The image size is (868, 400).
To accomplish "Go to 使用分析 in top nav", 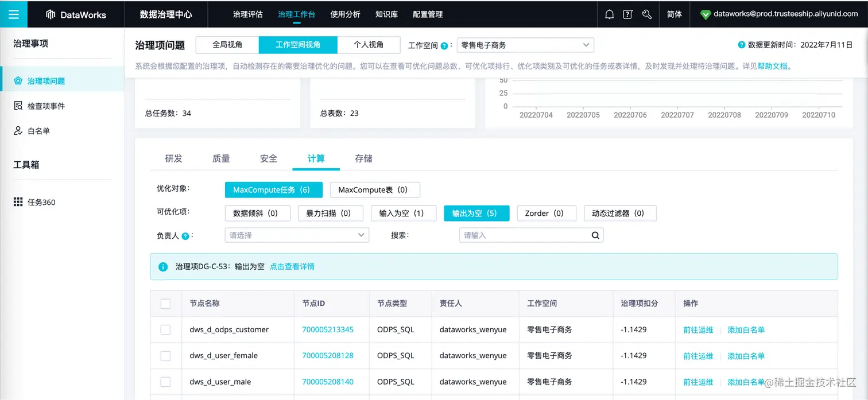I will coord(346,14).
